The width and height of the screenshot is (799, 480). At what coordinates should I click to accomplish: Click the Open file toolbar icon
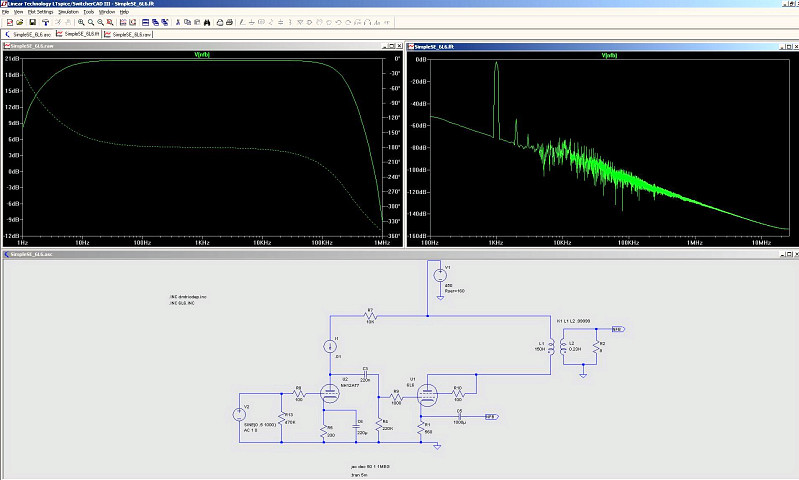pos(20,22)
